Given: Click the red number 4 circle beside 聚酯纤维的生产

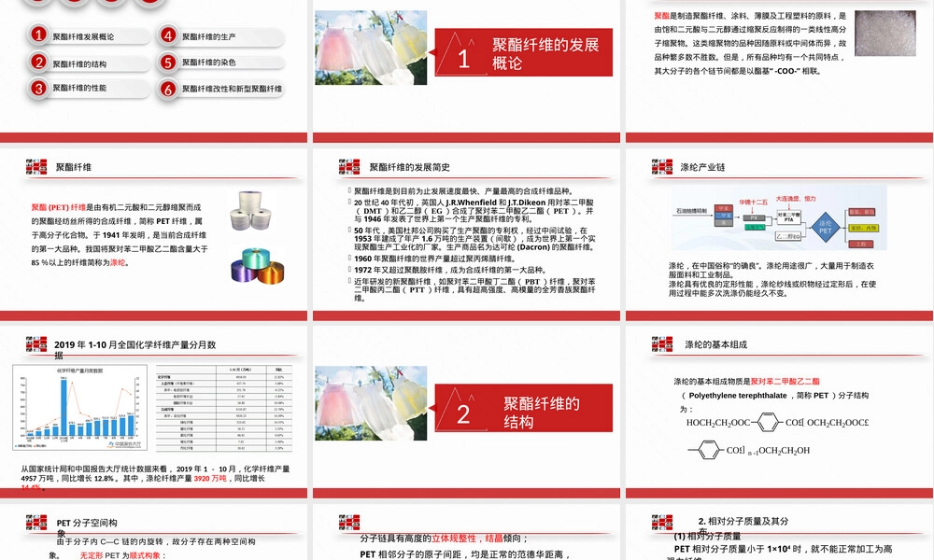Looking at the screenshot, I should pos(168,35).
